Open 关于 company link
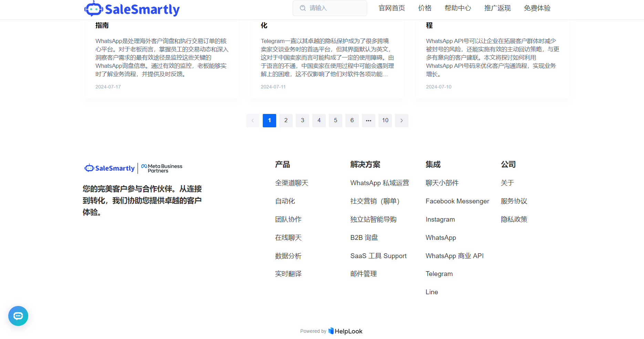 tap(507, 183)
